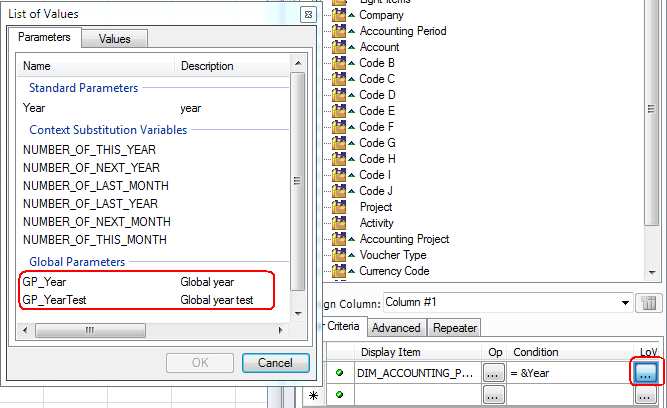Click the parameter list vertical scrollbar thumb
Screen dimensions: 667x408
tap(298, 181)
